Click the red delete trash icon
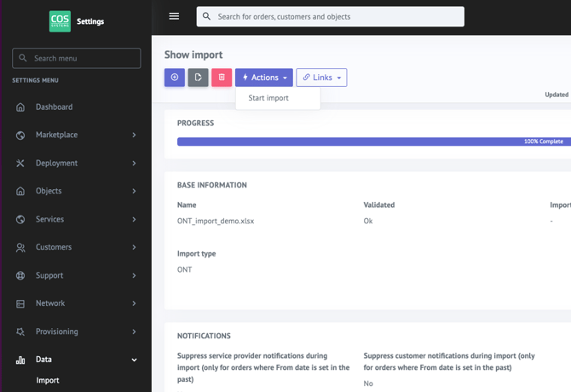571x392 pixels. [x=222, y=78]
